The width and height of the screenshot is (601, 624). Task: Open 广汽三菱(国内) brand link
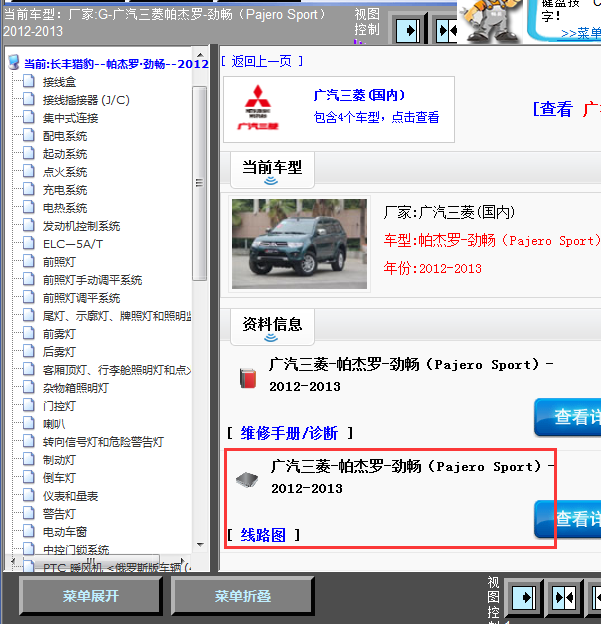[359, 96]
